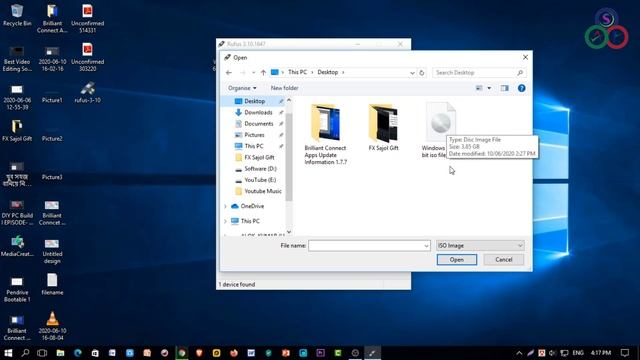Select the MediaCreat... desktop icon
The height and width of the screenshot is (360, 640).
pyautogui.click(x=17, y=246)
